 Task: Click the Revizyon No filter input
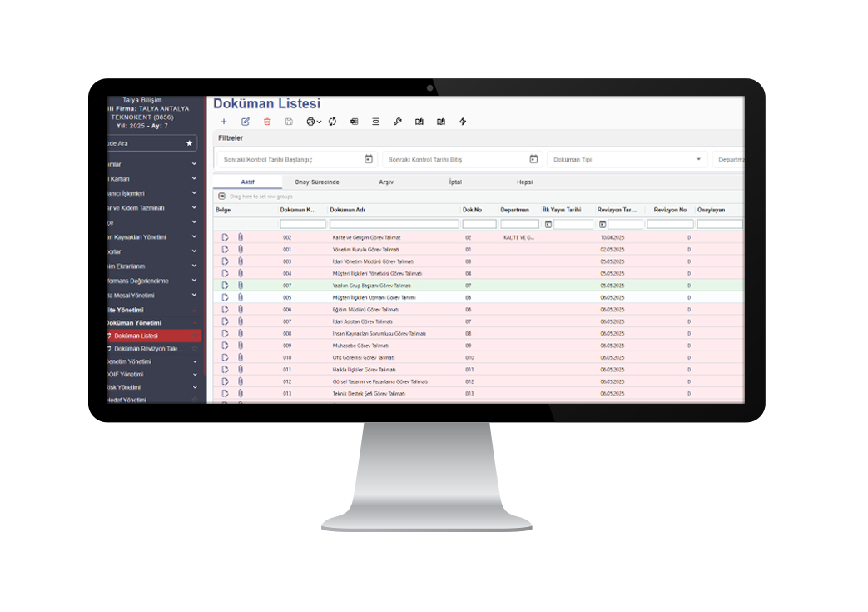tap(670, 224)
